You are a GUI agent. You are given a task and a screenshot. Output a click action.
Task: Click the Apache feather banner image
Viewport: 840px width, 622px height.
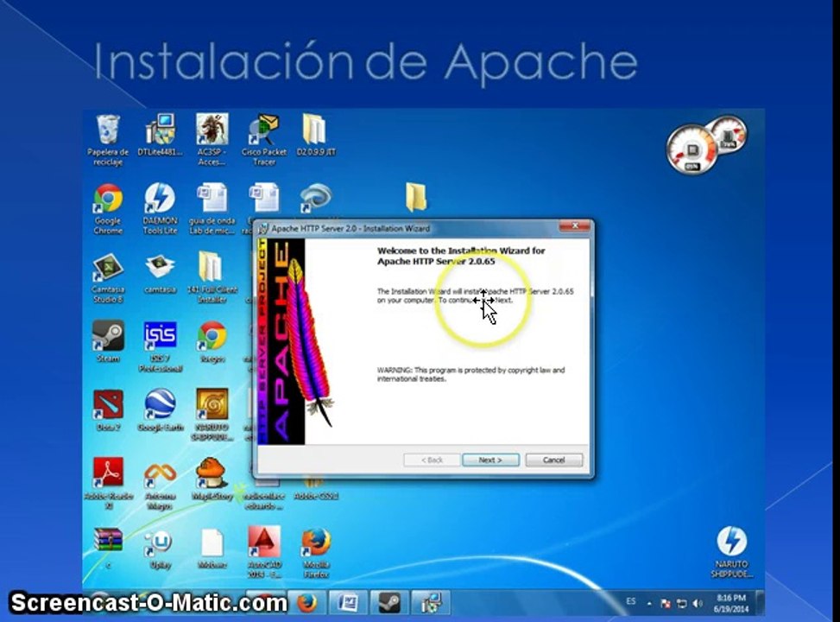295,341
